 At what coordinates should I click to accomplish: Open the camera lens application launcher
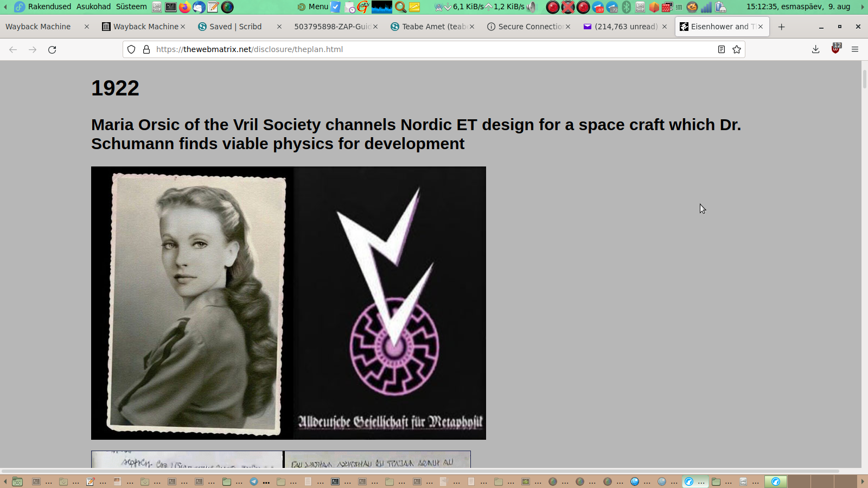pyautogui.click(x=227, y=7)
